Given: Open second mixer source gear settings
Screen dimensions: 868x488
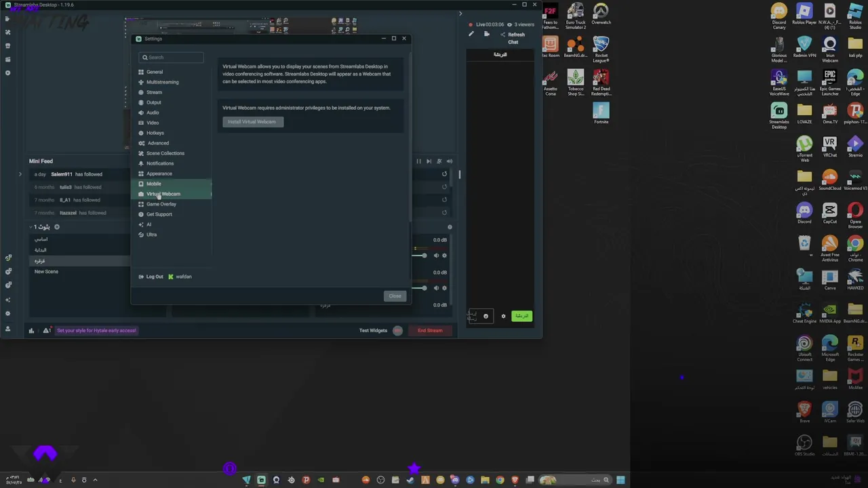Looking at the screenshot, I should tap(444, 288).
